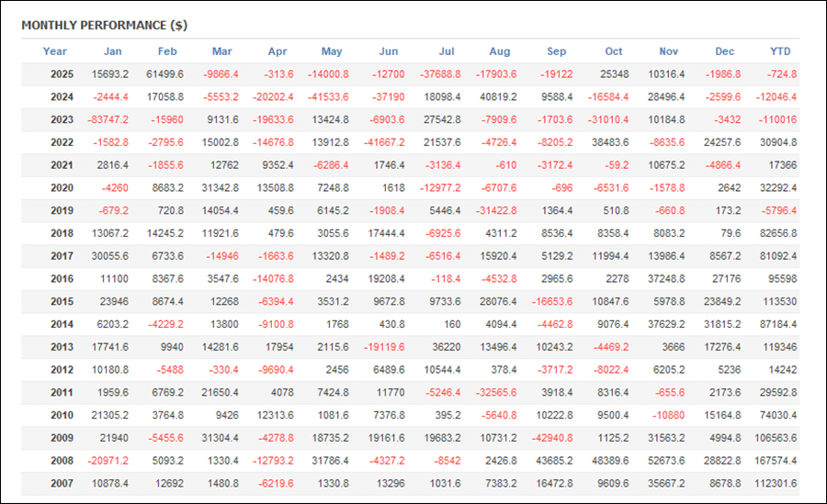
Task: Select the Jun column header
Action: (x=388, y=51)
